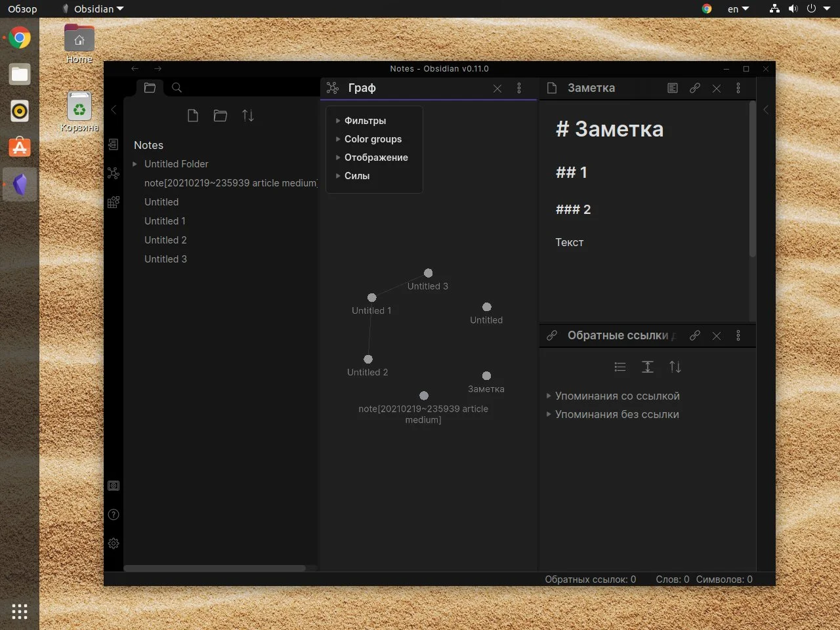The height and width of the screenshot is (630, 840).
Task: Open help icon in the ribbon
Action: pos(114,514)
